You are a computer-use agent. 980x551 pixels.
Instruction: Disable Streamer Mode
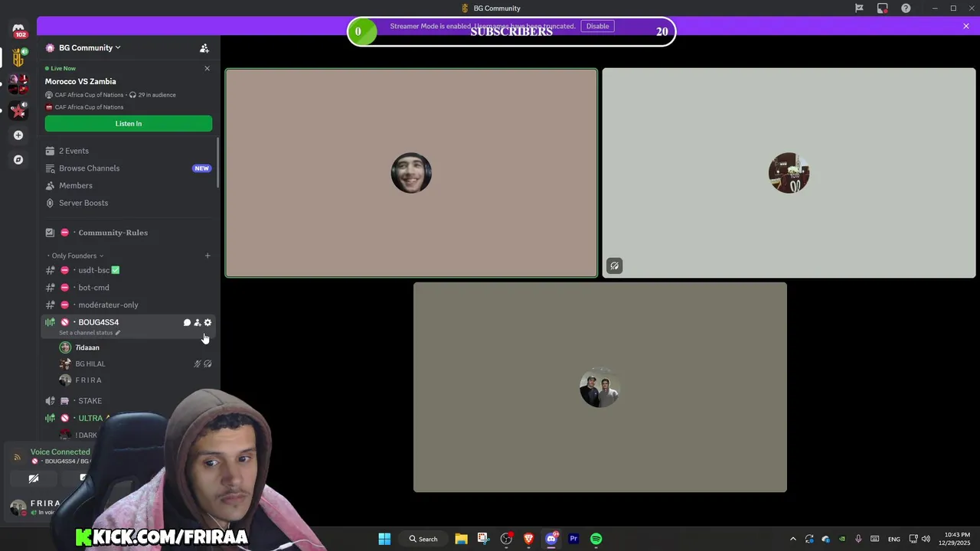click(x=597, y=26)
